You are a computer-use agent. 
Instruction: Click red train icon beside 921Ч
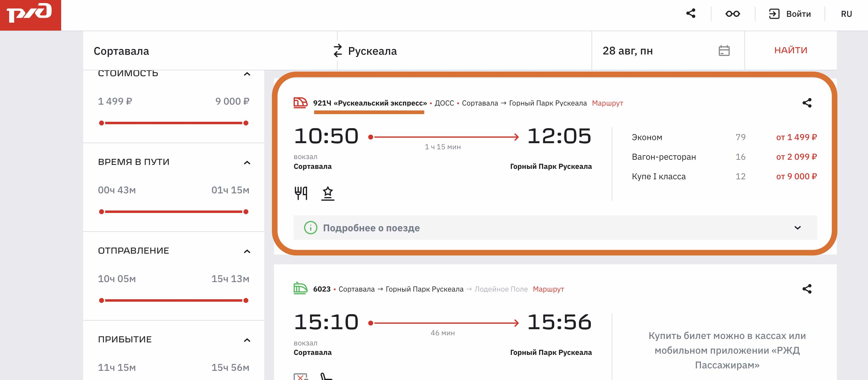click(300, 103)
